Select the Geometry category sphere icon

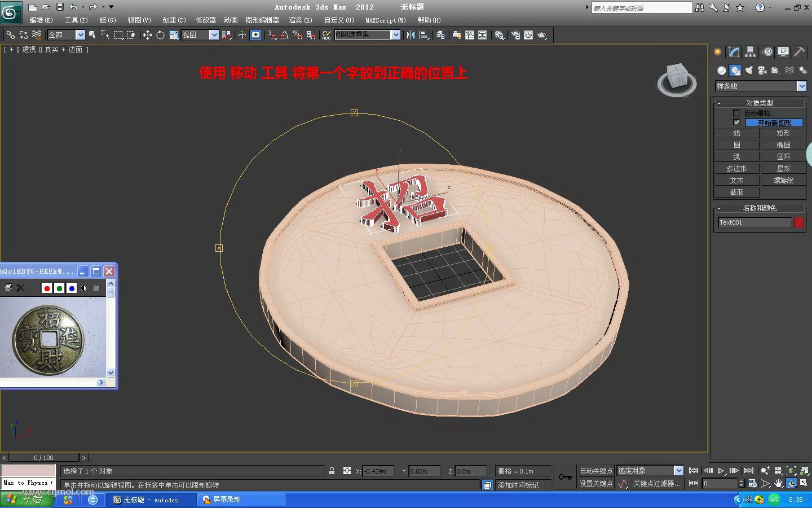pos(721,70)
